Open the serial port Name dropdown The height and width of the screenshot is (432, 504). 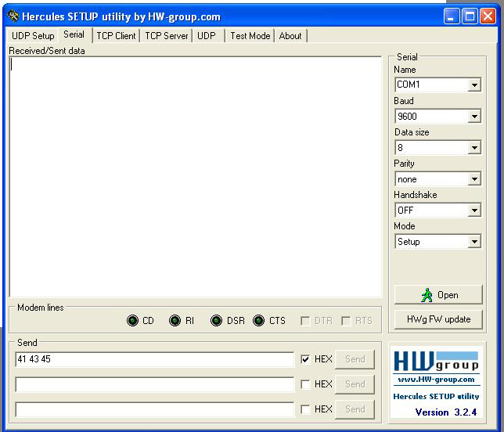pyautogui.click(x=474, y=85)
